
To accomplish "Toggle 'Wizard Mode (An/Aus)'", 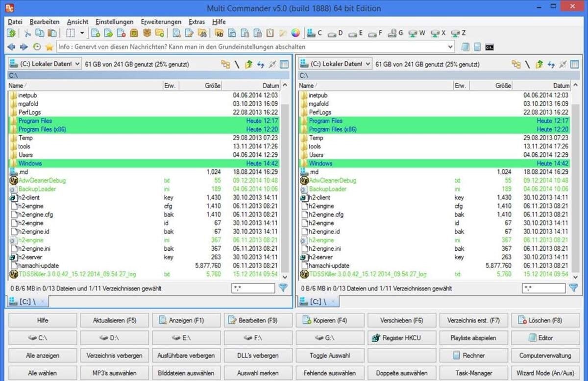I will tap(545, 373).
